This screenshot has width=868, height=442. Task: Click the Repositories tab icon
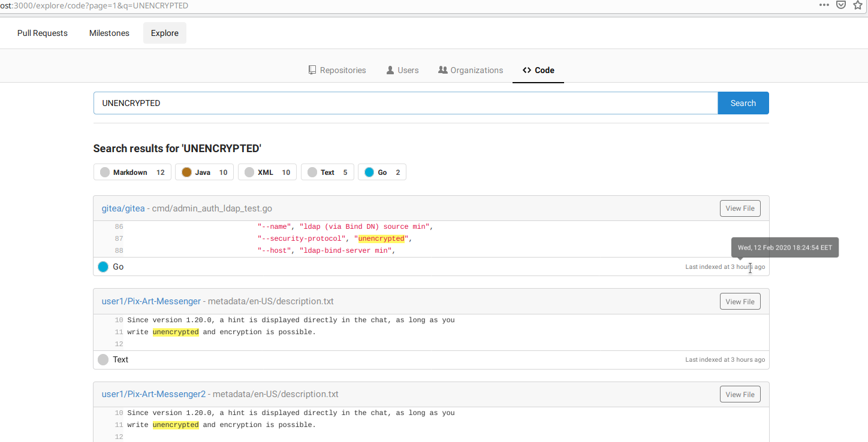(x=312, y=70)
